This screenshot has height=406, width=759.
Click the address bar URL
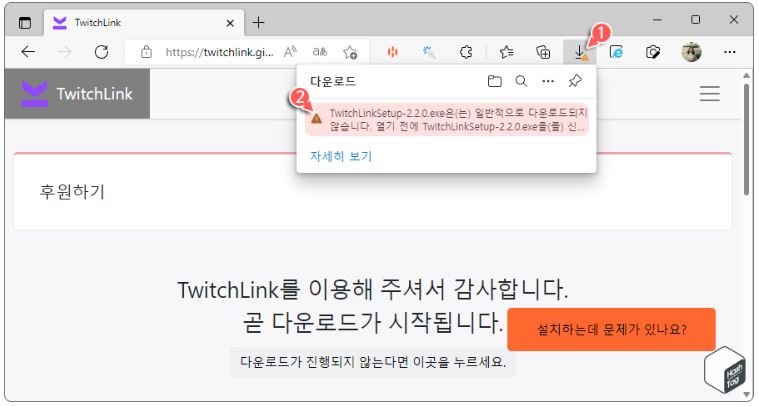tap(219, 52)
